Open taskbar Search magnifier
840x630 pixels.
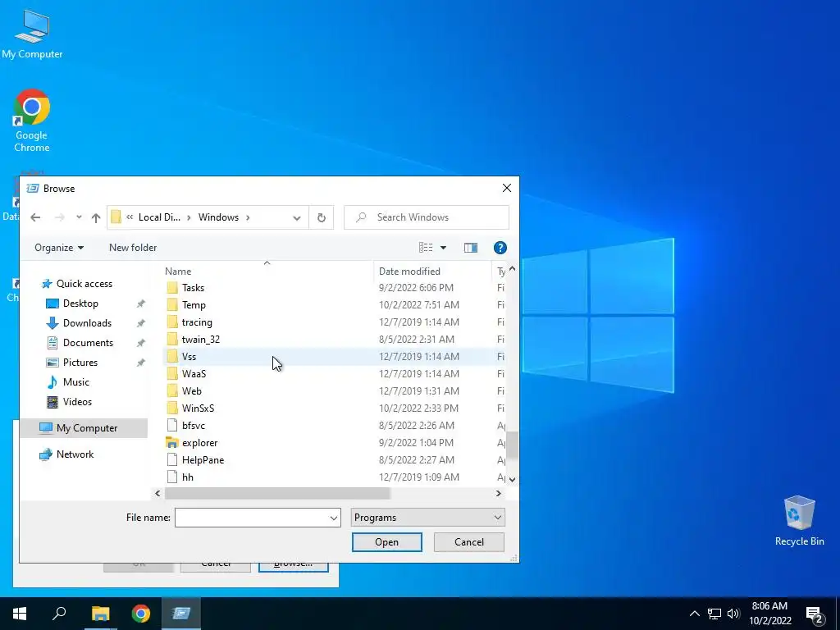click(59, 614)
